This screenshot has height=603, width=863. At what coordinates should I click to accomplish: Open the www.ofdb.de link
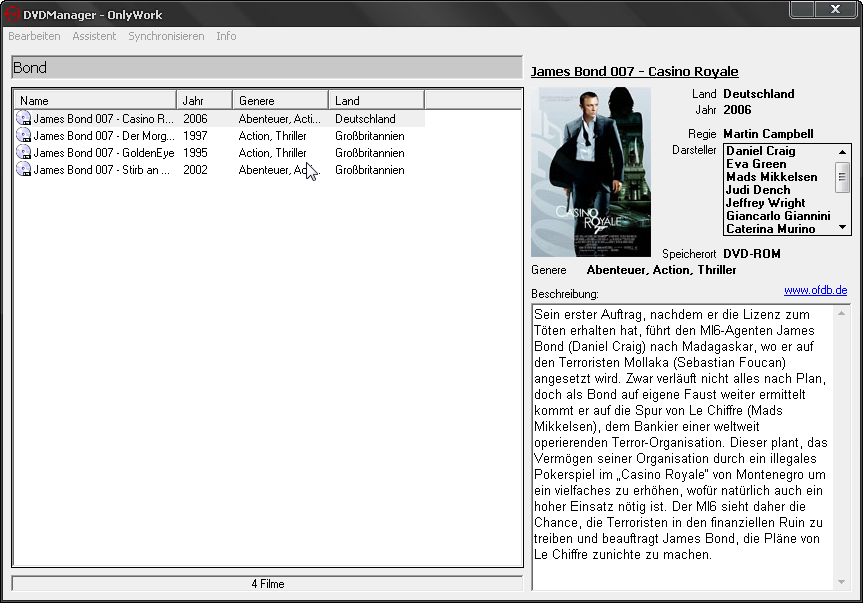click(x=816, y=290)
